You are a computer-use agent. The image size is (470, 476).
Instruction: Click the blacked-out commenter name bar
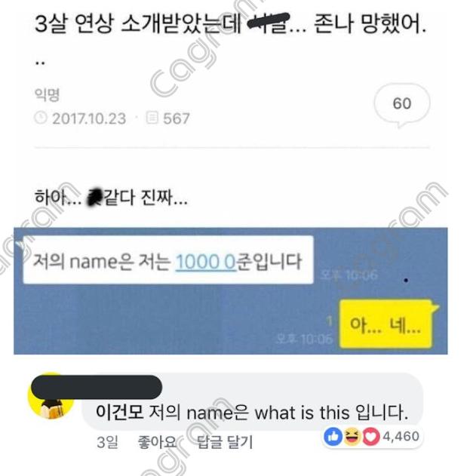point(97,387)
